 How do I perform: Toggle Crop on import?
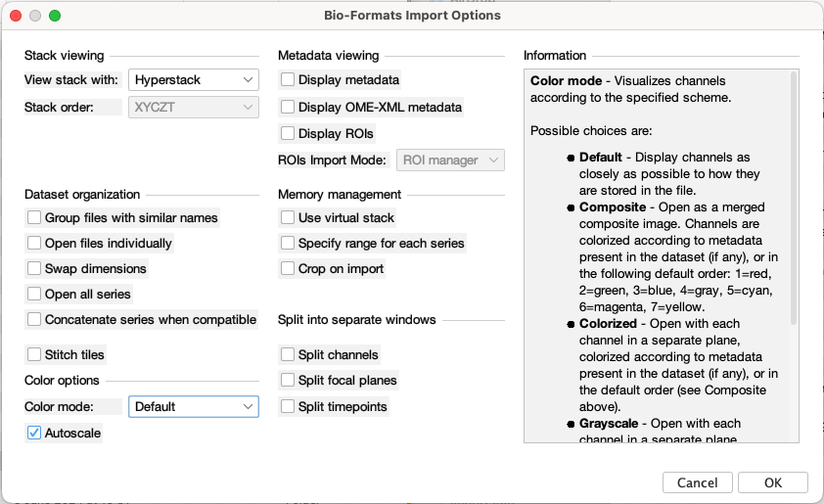coord(288,268)
